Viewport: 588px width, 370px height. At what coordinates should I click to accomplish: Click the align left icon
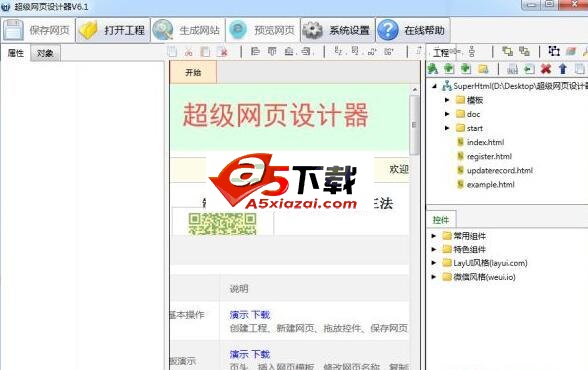pos(255,51)
